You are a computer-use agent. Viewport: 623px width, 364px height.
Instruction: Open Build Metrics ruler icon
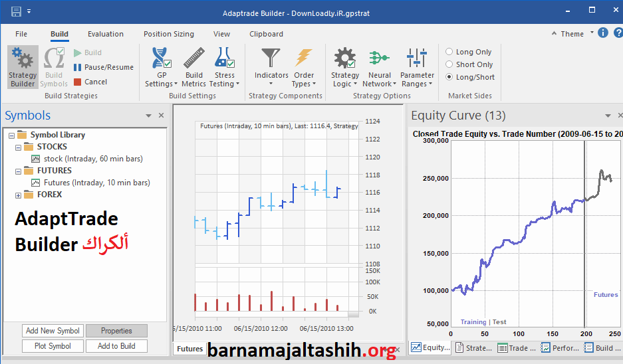click(x=194, y=58)
